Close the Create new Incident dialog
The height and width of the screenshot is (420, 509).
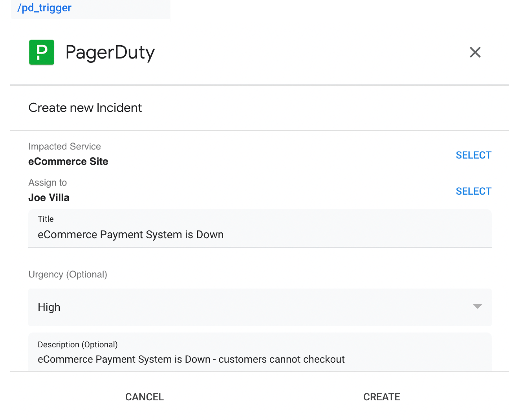pos(475,52)
